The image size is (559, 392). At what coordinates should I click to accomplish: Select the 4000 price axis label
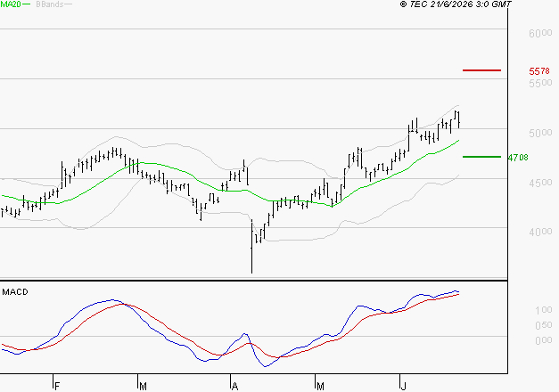pyautogui.click(x=540, y=232)
